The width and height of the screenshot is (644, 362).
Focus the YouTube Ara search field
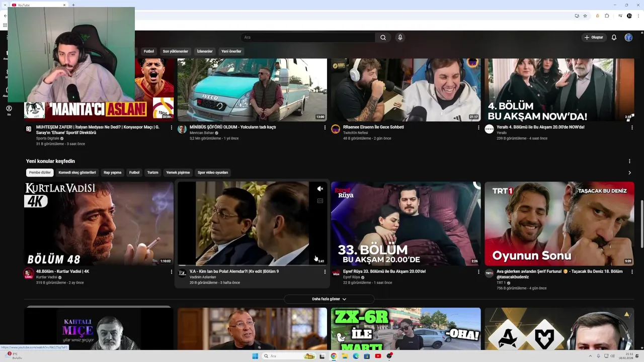308,37
